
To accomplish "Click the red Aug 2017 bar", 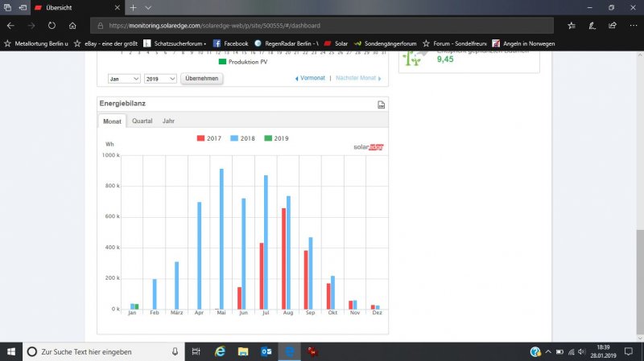I will pos(284,259).
